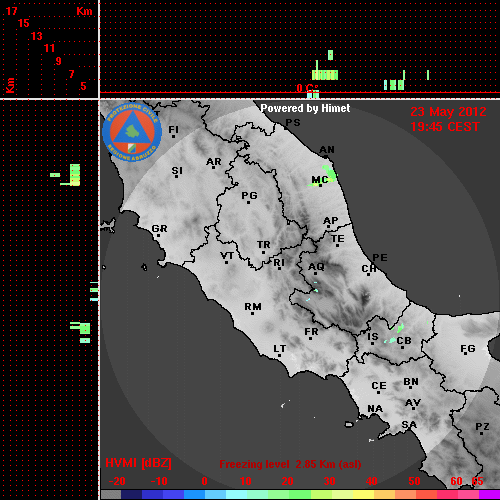Select the CB city marker
Screen dimensions: 500x500
[402, 348]
